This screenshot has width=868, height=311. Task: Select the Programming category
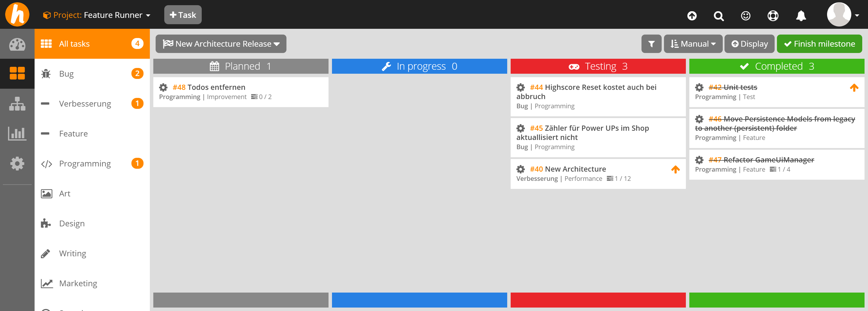92,163
